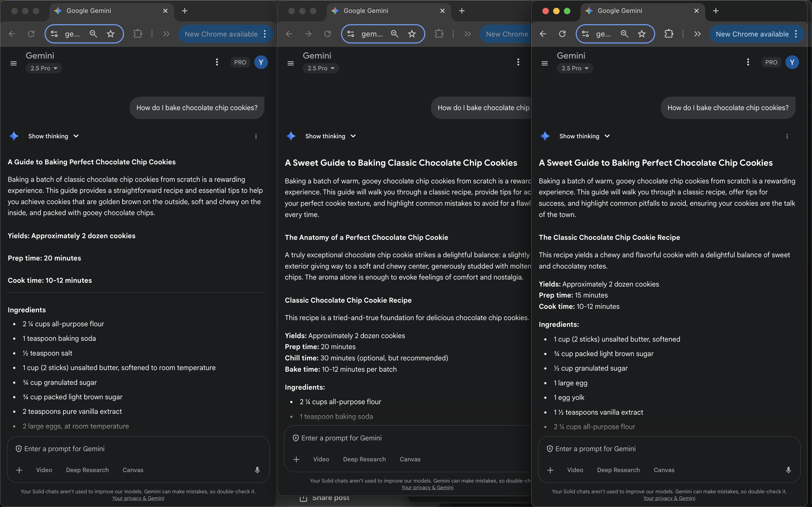Click plus upload icon in middle prompt box
Image resolution: width=812 pixels, height=507 pixels.
[296, 459]
